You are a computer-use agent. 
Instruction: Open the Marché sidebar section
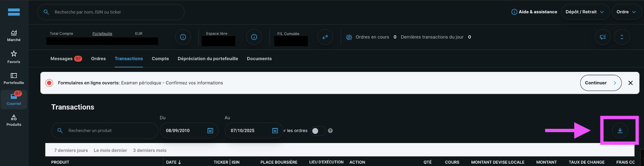[14, 36]
